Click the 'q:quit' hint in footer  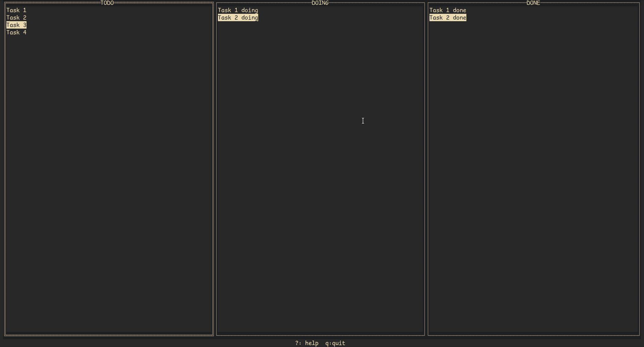(x=335, y=343)
